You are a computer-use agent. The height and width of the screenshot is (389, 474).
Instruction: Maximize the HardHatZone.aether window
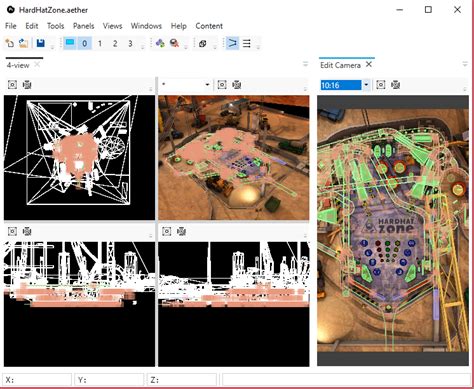coord(428,10)
